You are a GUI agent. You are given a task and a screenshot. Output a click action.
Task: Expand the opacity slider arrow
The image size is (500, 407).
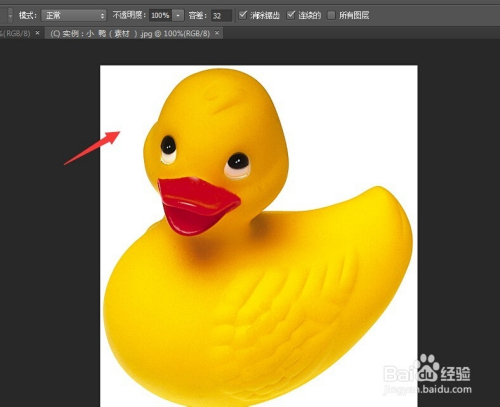(178, 15)
